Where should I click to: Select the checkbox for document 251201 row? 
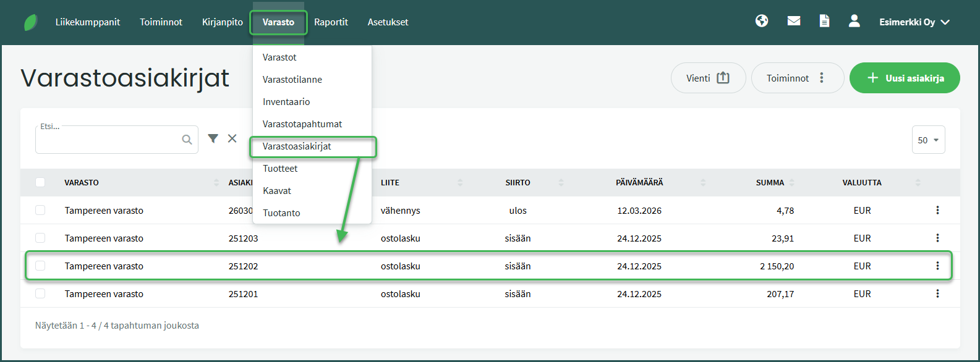tap(40, 293)
